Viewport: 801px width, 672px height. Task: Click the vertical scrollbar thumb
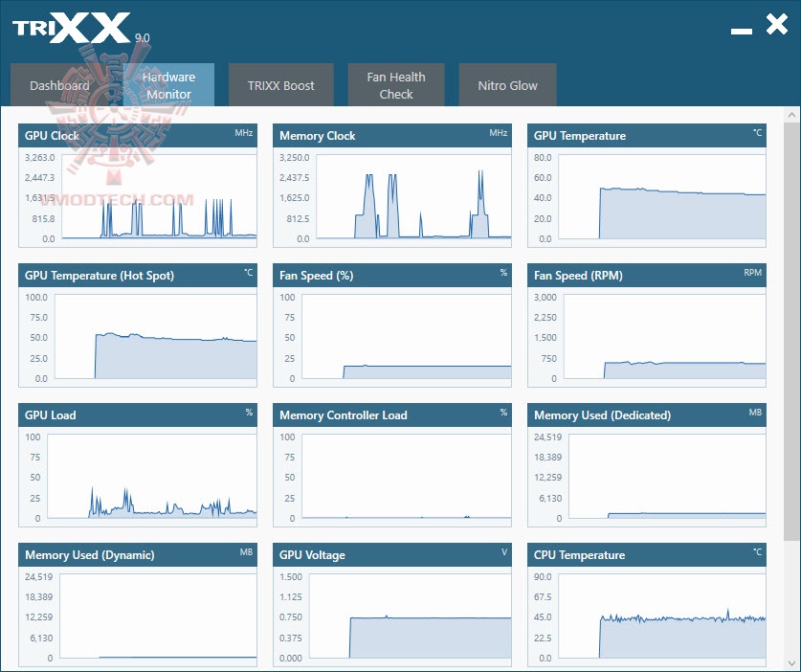tap(791, 330)
